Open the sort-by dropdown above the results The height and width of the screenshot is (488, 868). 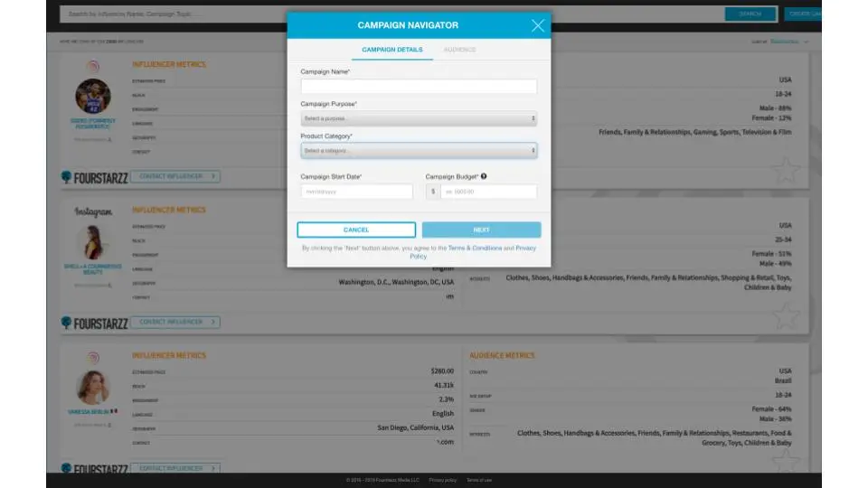788,42
